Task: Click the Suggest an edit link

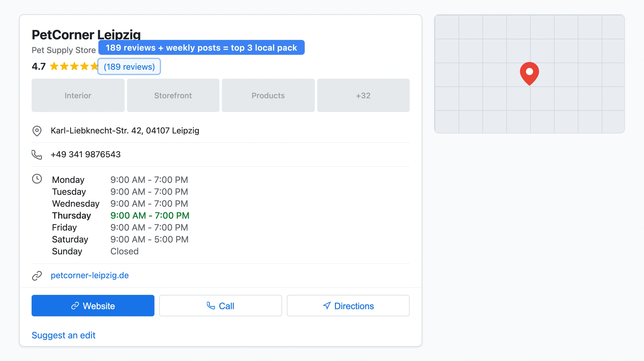Action: pyautogui.click(x=63, y=335)
